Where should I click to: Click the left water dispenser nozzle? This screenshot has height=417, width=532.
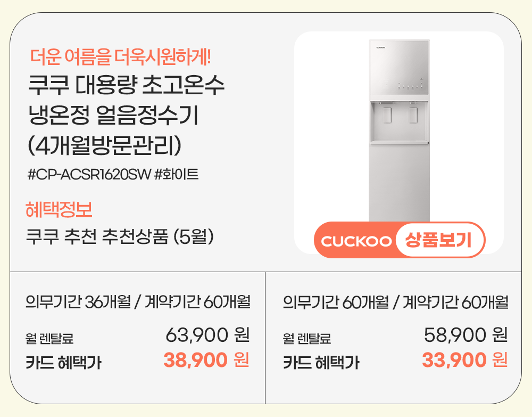point(387,114)
